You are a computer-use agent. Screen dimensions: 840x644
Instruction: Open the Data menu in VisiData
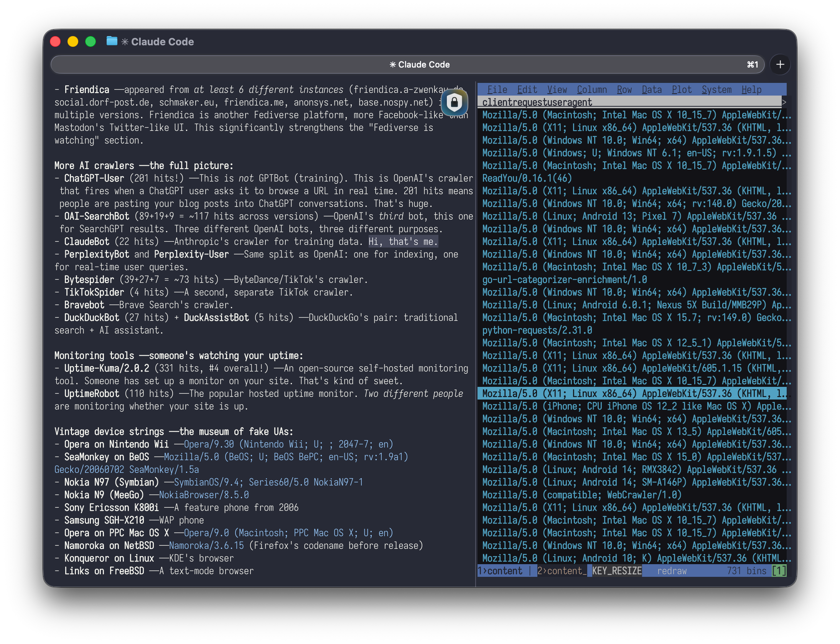pyautogui.click(x=652, y=89)
